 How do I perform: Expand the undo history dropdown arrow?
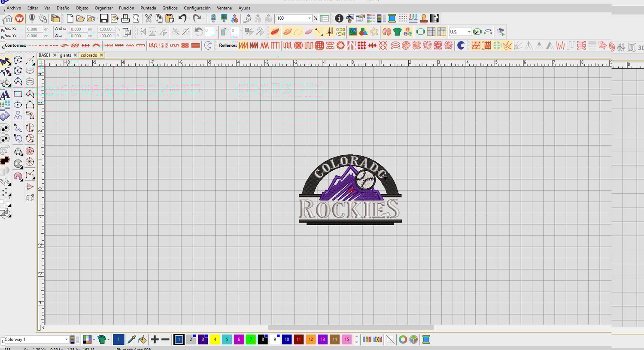[188, 19]
